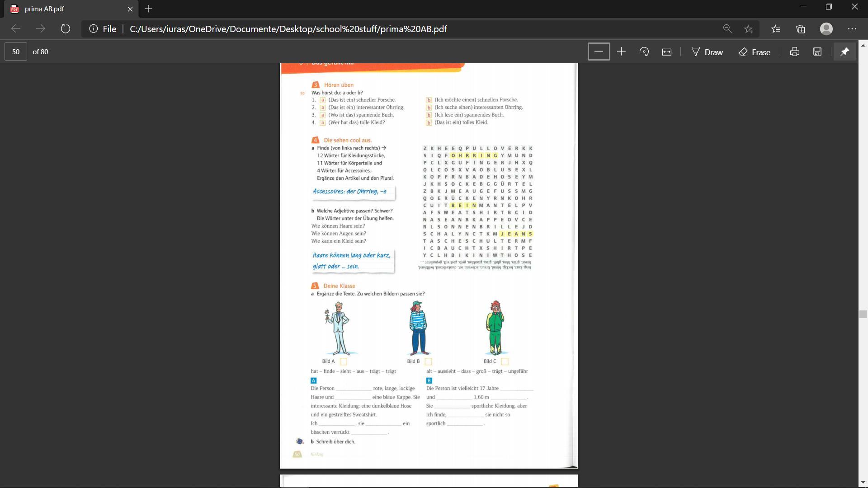Check the Bild A answer box
Image resolution: width=868 pixels, height=488 pixels.
click(343, 361)
